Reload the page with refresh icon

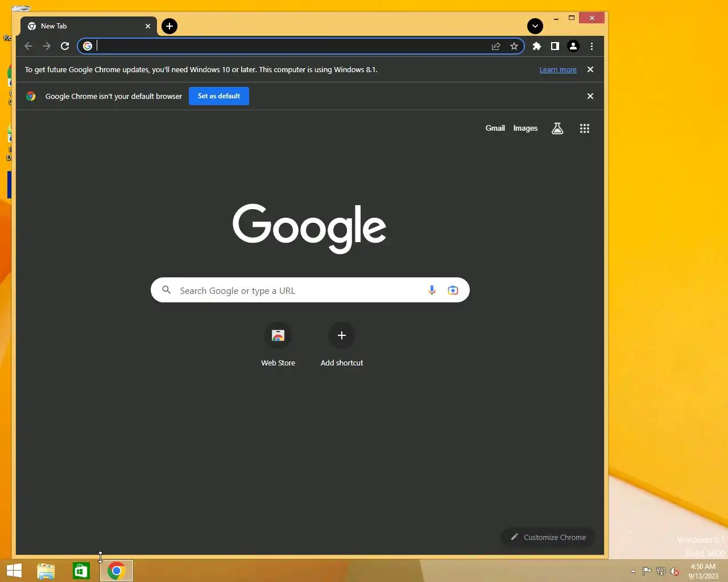[x=65, y=46]
